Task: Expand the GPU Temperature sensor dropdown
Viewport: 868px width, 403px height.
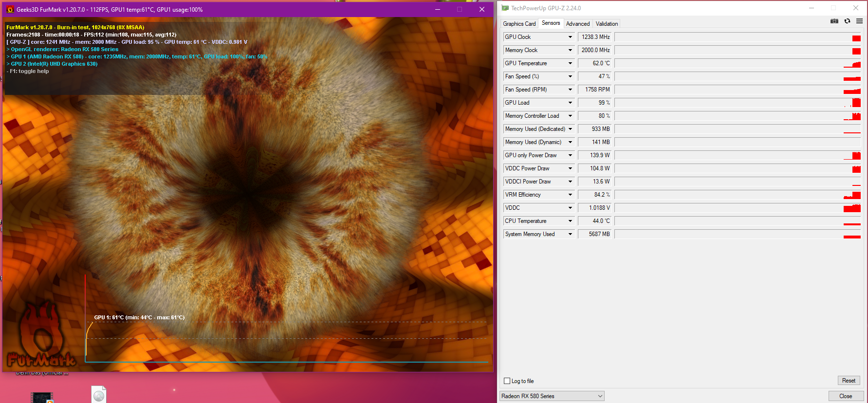Action: (x=570, y=63)
